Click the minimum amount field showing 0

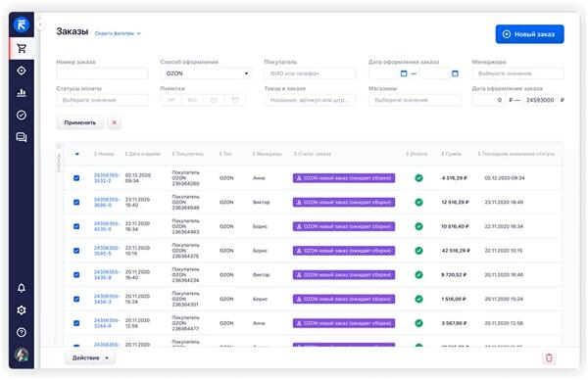click(x=489, y=100)
